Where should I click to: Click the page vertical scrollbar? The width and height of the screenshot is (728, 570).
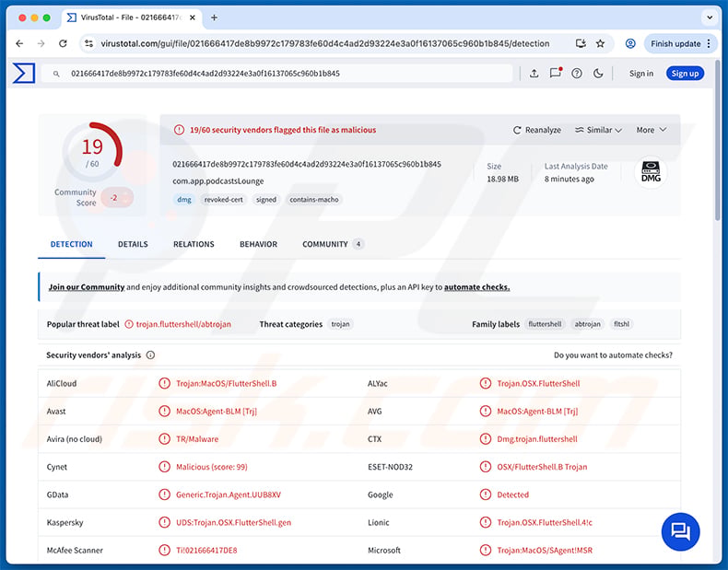(718, 139)
